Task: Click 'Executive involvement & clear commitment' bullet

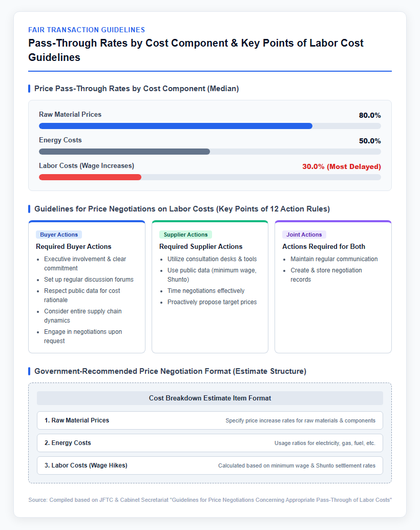Action: click(85, 264)
